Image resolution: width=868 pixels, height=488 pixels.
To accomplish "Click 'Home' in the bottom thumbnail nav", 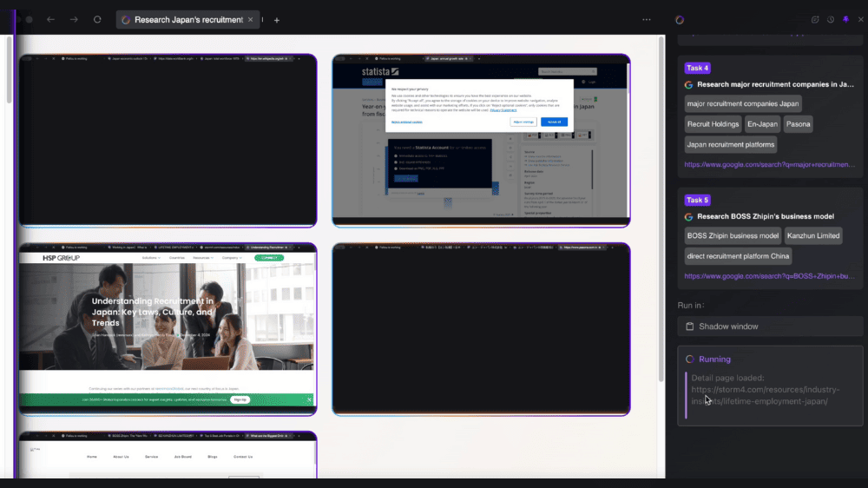I will 92,457.
